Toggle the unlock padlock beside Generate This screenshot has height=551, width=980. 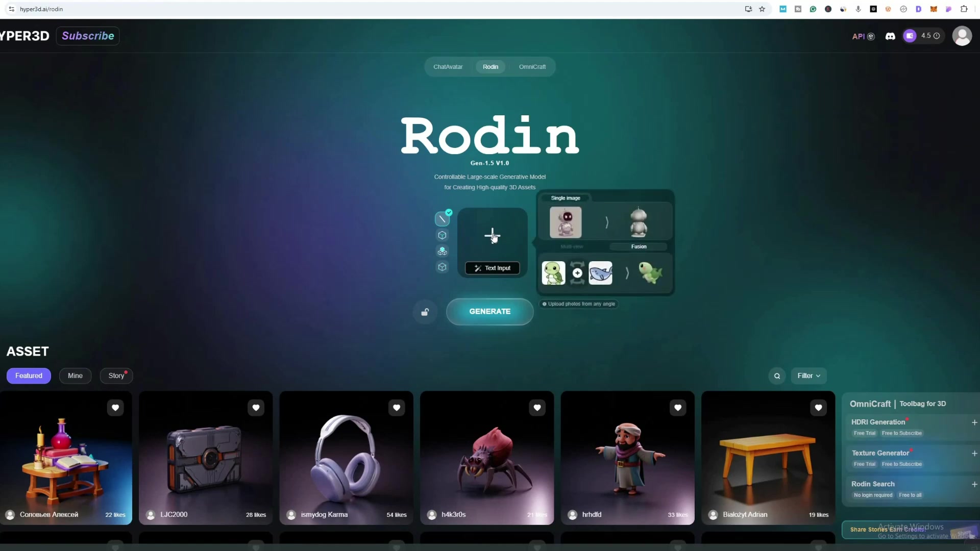click(425, 312)
